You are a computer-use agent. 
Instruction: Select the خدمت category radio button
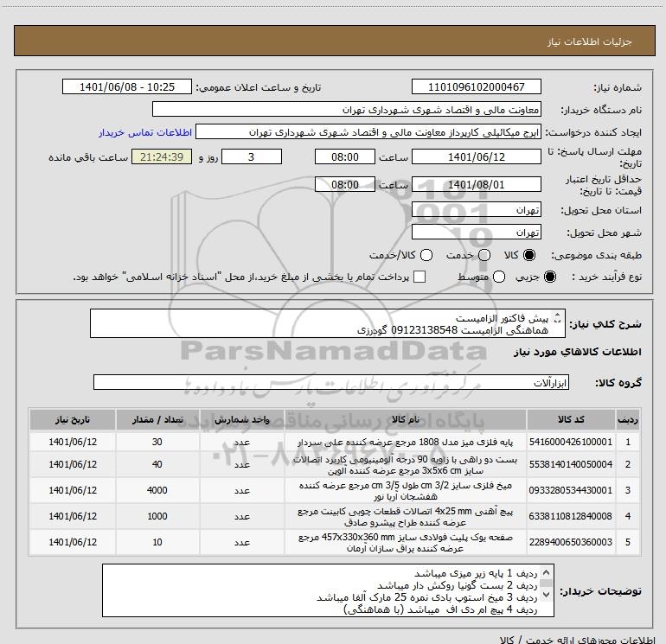484,255
